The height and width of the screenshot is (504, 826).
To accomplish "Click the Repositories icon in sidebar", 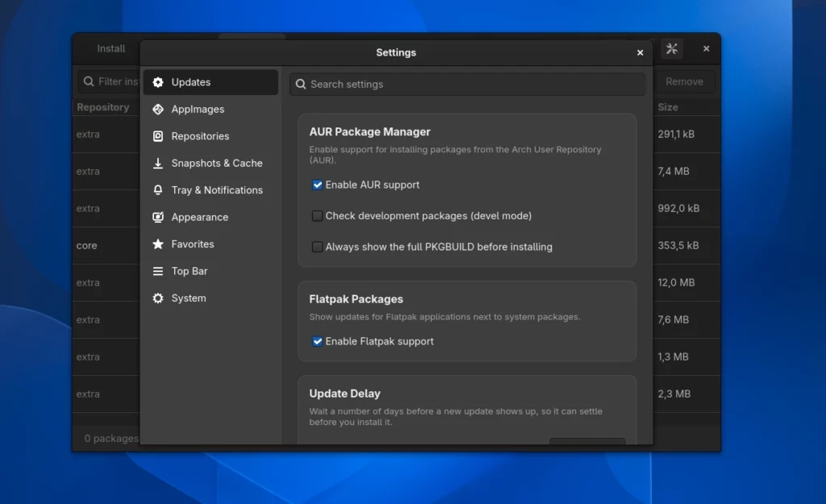I will point(158,135).
